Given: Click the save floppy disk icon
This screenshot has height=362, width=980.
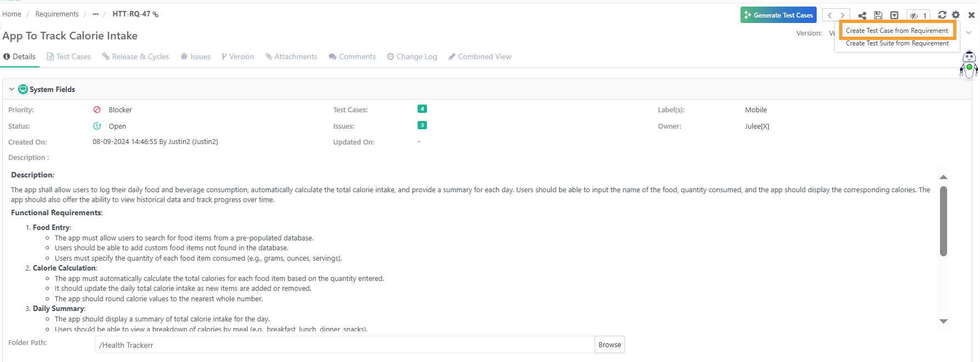Looking at the screenshot, I should pos(878,15).
